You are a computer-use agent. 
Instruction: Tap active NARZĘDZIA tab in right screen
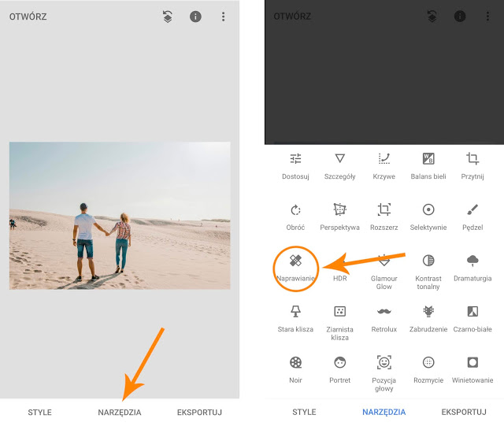pyautogui.click(x=384, y=412)
